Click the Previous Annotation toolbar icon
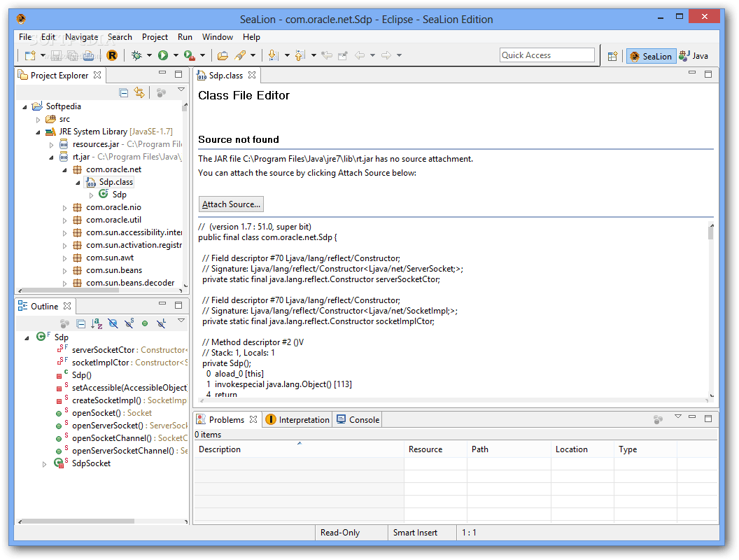The width and height of the screenshot is (739, 560). 300,55
